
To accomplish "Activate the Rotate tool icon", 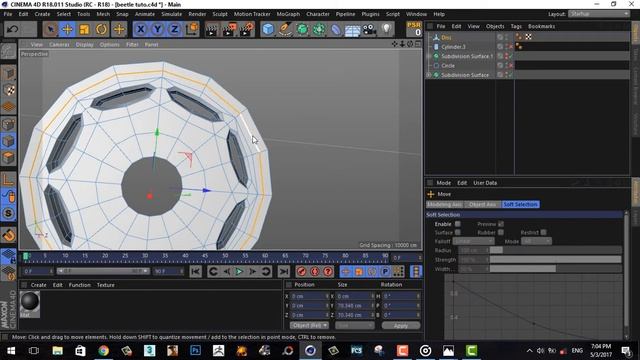I will [101, 29].
